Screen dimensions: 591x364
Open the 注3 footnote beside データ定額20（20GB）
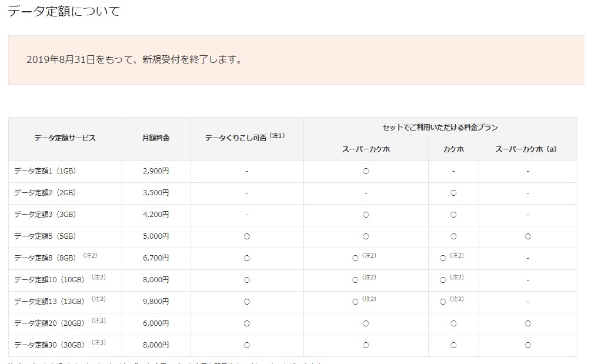[98, 320]
